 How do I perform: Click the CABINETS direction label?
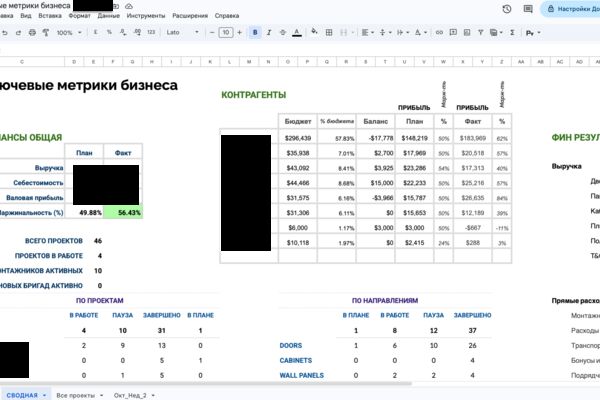point(296,361)
